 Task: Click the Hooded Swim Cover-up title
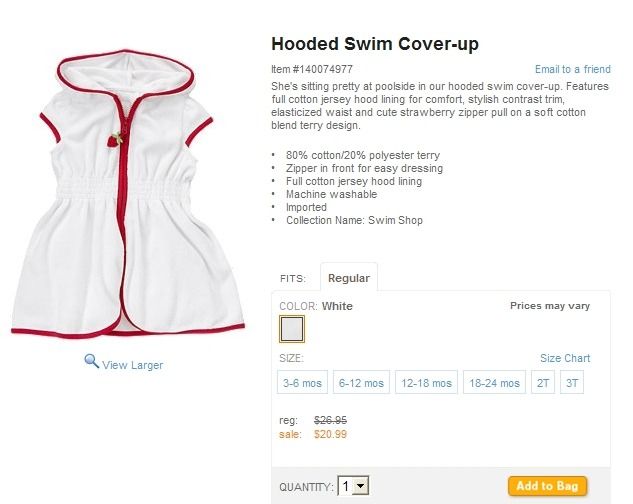375,44
